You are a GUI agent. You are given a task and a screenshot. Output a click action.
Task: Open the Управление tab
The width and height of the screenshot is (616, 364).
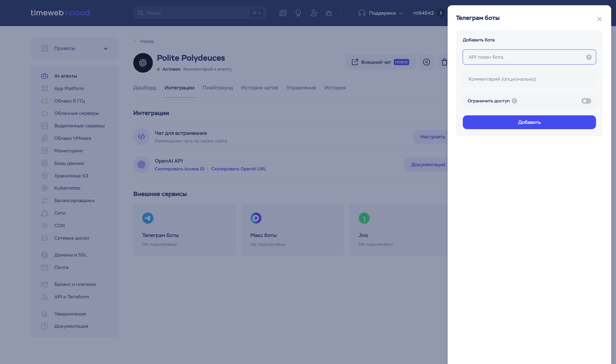click(x=301, y=88)
